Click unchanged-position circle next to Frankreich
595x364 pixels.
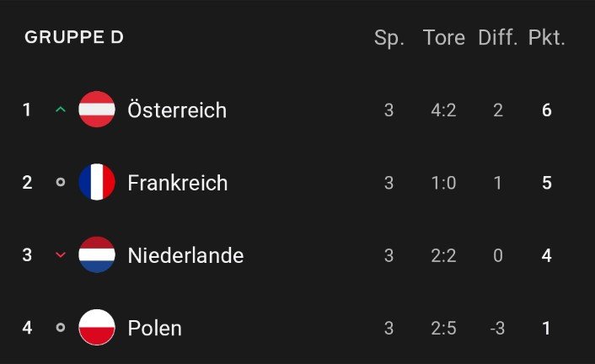(x=61, y=182)
